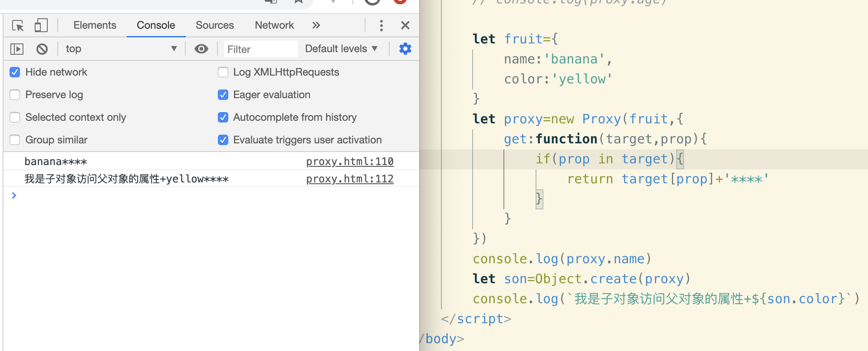Viewport: 868px width, 351px height.
Task: Create a live expression with the eye icon
Action: click(x=201, y=49)
